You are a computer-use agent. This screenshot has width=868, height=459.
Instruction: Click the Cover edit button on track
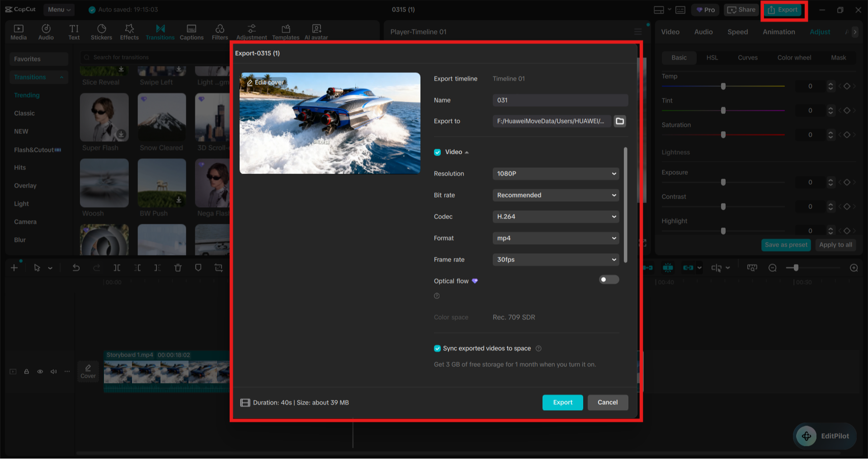click(x=88, y=372)
